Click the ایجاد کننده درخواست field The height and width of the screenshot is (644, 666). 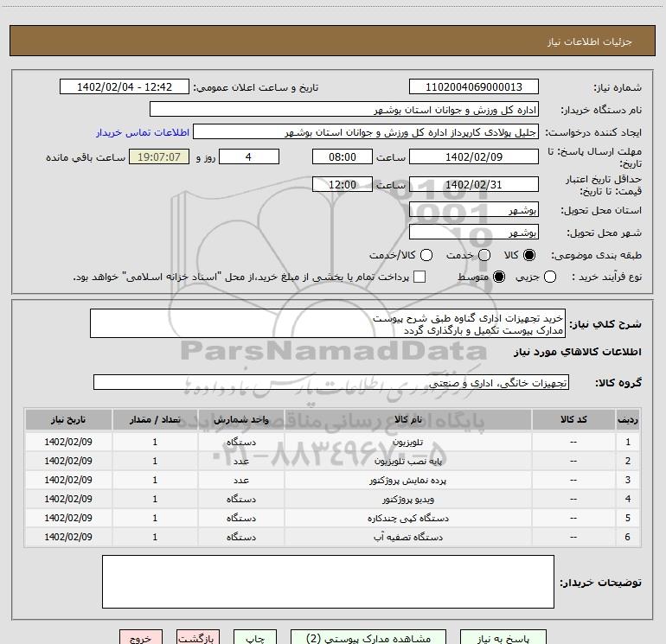pos(366,132)
